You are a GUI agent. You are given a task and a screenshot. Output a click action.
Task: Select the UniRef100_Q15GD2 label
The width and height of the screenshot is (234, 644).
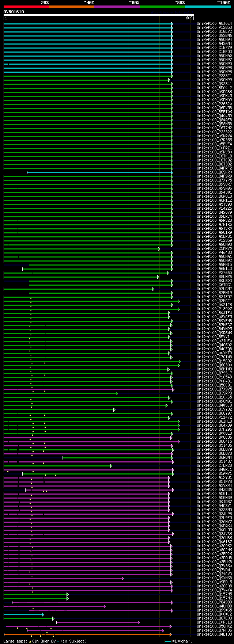coord(214,361)
